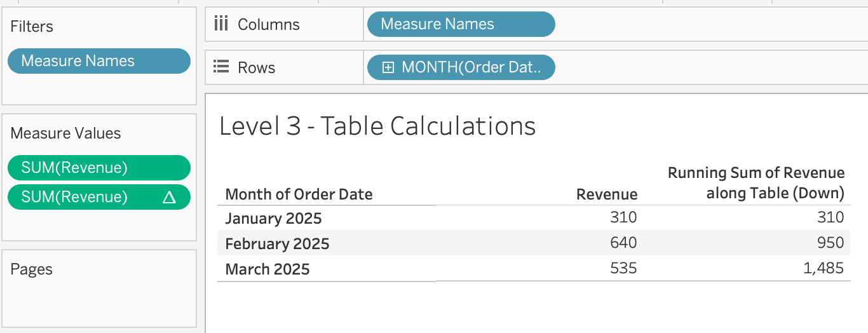The height and width of the screenshot is (333, 868).
Task: Click the MONTH(Order Date) pill on Rows
Action: click(470, 67)
